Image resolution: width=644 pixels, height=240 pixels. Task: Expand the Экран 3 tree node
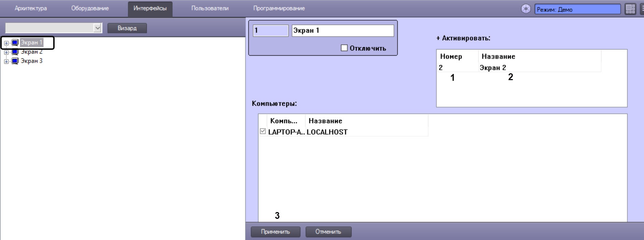coord(6,62)
